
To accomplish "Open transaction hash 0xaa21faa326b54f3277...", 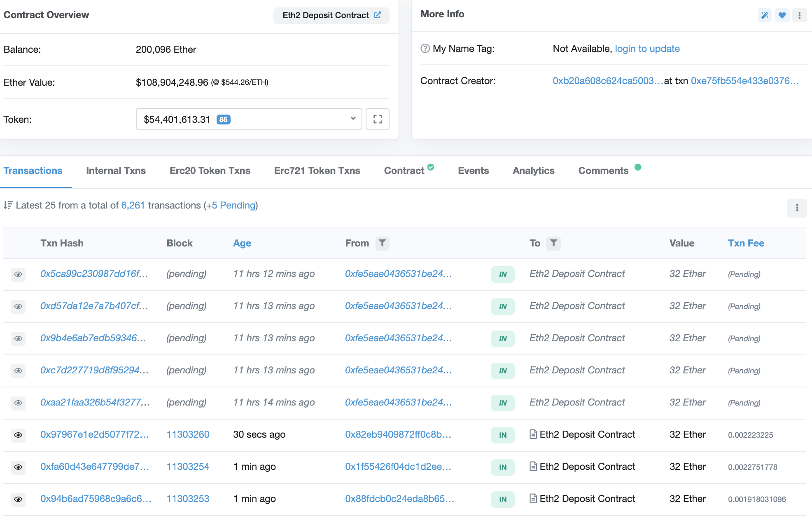I will [95, 402].
